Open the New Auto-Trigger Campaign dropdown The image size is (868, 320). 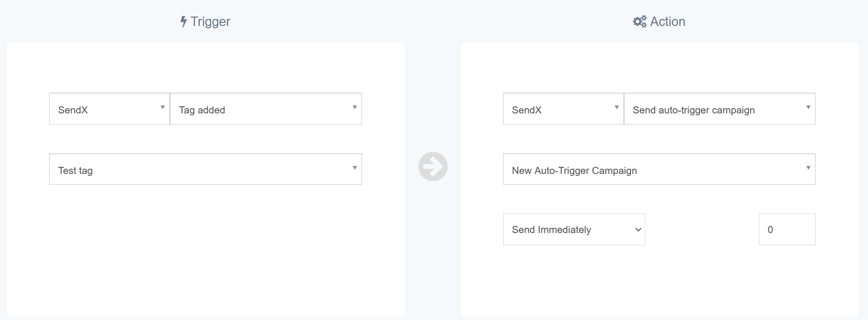[x=659, y=169]
